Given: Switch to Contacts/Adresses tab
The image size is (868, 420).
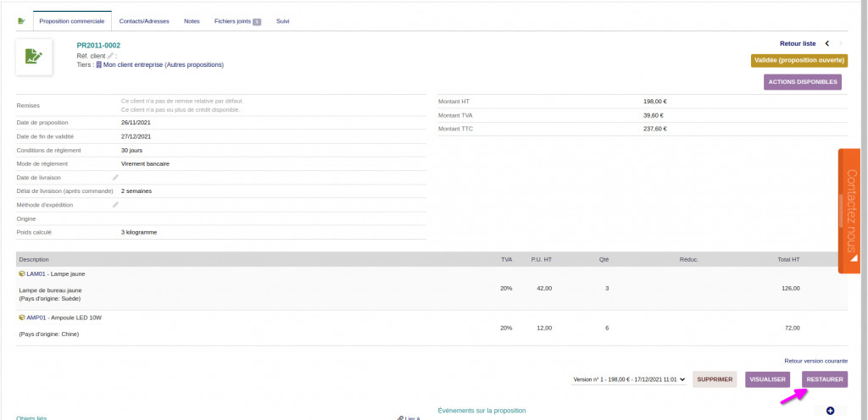Looking at the screenshot, I should 144,21.
